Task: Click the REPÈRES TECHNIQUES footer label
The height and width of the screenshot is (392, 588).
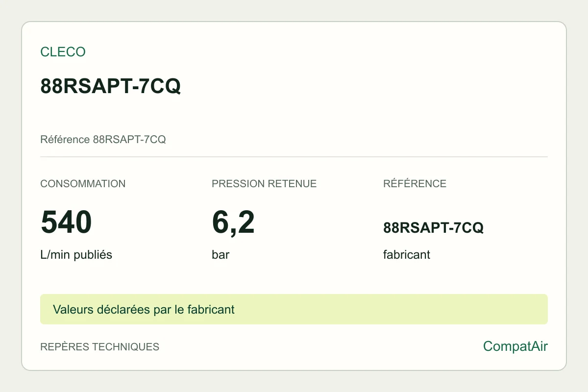Action: click(100, 347)
